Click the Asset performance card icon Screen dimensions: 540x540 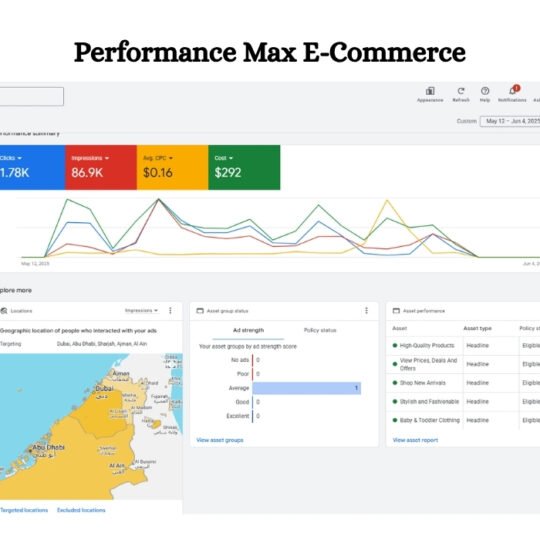tap(396, 311)
